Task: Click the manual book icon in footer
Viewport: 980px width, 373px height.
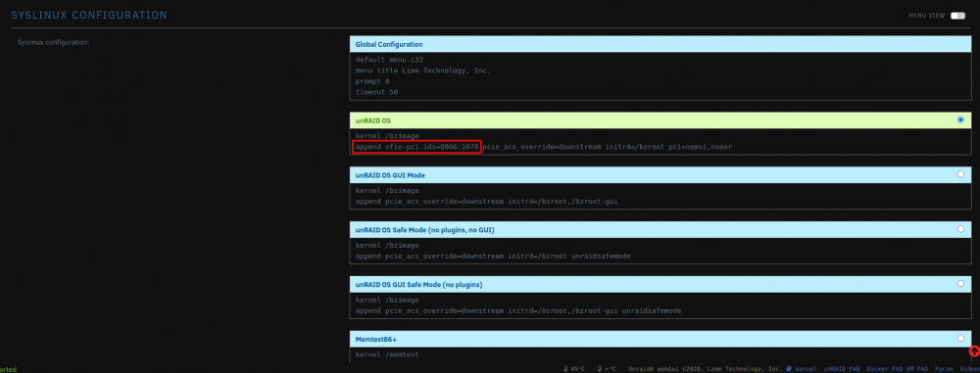Action: (x=789, y=369)
